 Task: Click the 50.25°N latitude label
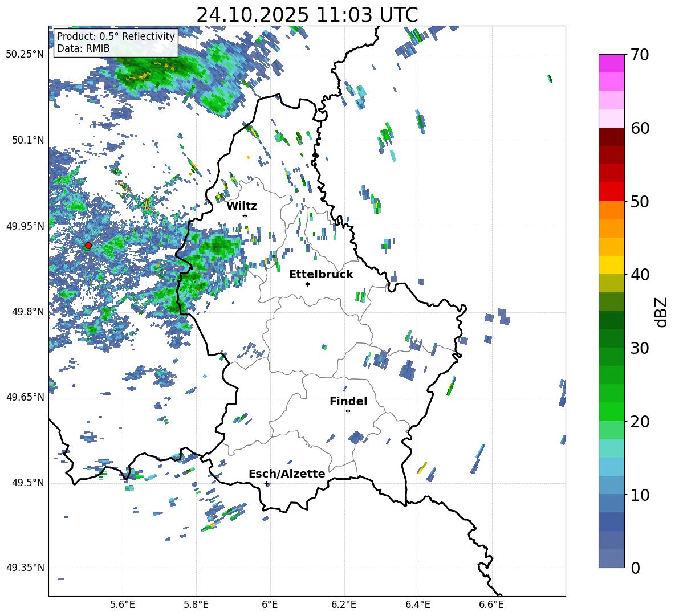[x=25, y=55]
